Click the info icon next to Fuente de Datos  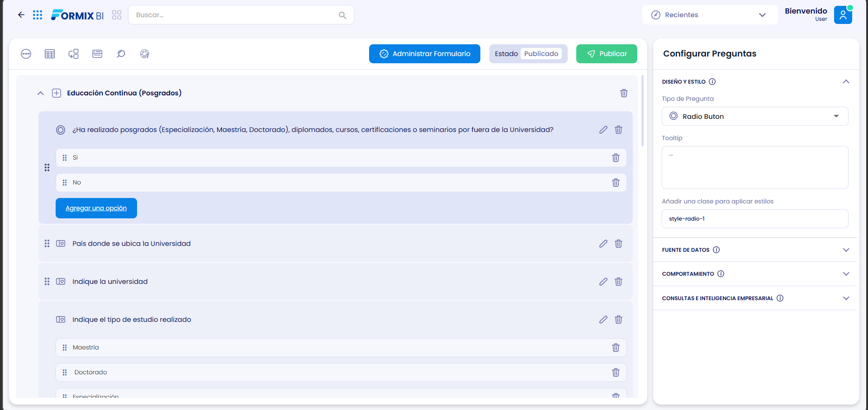tap(716, 250)
